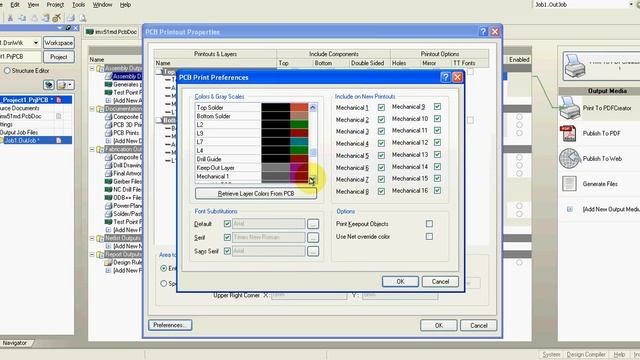Screen dimensions: 640x360
Task: Click the Design Rules Check folder icon
Action: pos(108,262)
